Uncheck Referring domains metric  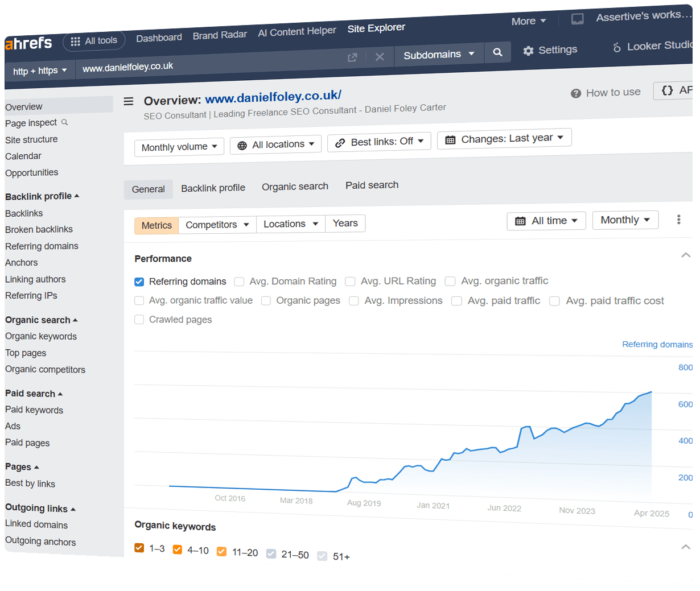(x=139, y=282)
